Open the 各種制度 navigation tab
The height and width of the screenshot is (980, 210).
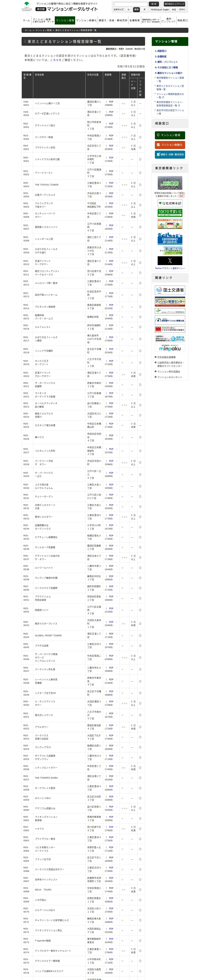(x=135, y=21)
